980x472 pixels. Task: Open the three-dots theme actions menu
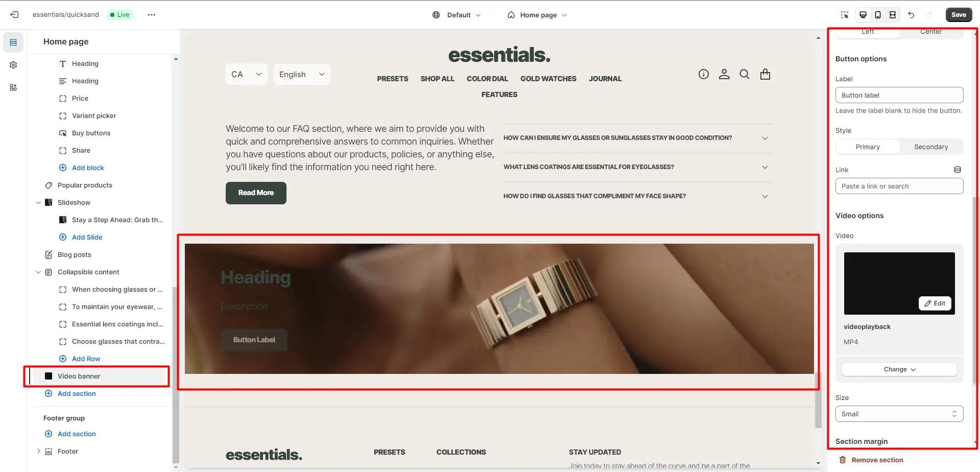coord(152,15)
